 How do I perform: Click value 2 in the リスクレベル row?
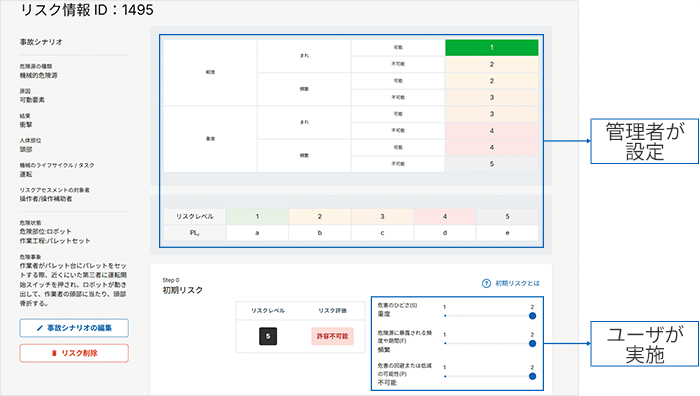[320, 216]
